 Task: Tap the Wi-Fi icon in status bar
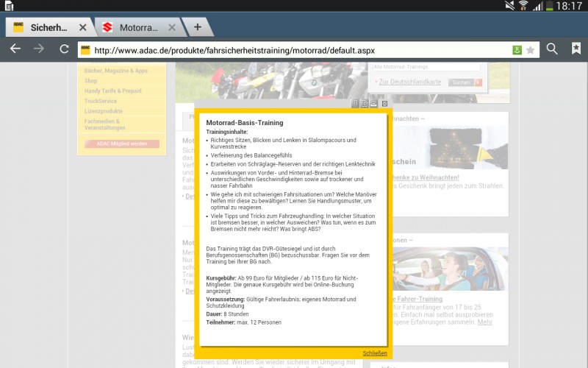pyautogui.click(x=523, y=6)
